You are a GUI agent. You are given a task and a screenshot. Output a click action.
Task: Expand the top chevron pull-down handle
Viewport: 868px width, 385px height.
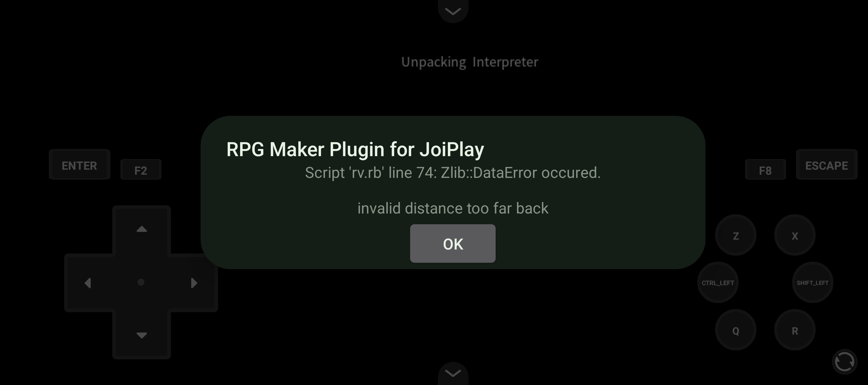[453, 11]
